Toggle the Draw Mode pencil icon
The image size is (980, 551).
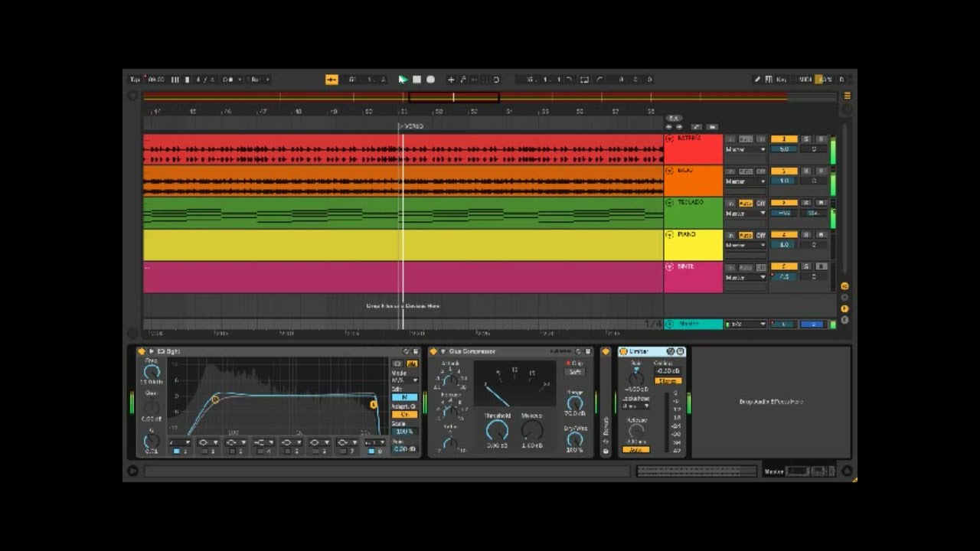pyautogui.click(x=757, y=80)
